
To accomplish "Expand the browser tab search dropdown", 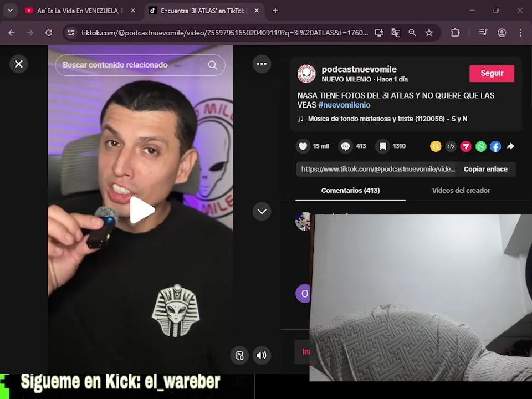I will click(x=11, y=11).
